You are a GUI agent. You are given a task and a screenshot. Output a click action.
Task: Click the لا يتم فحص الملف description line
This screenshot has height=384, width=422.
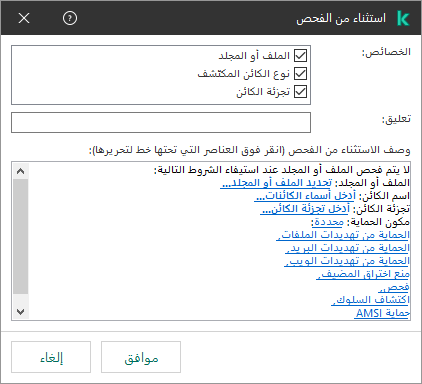tap(282, 170)
